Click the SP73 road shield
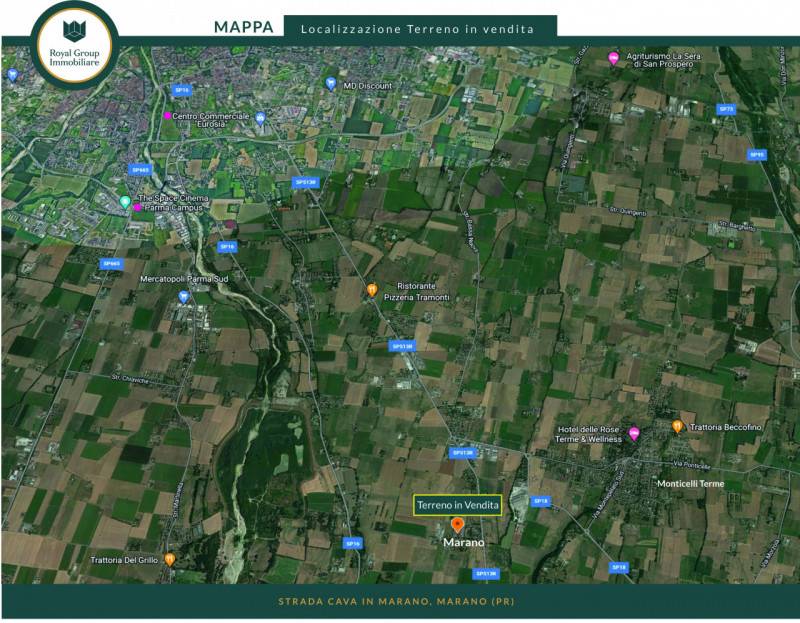The height and width of the screenshot is (623, 800). pos(726,109)
